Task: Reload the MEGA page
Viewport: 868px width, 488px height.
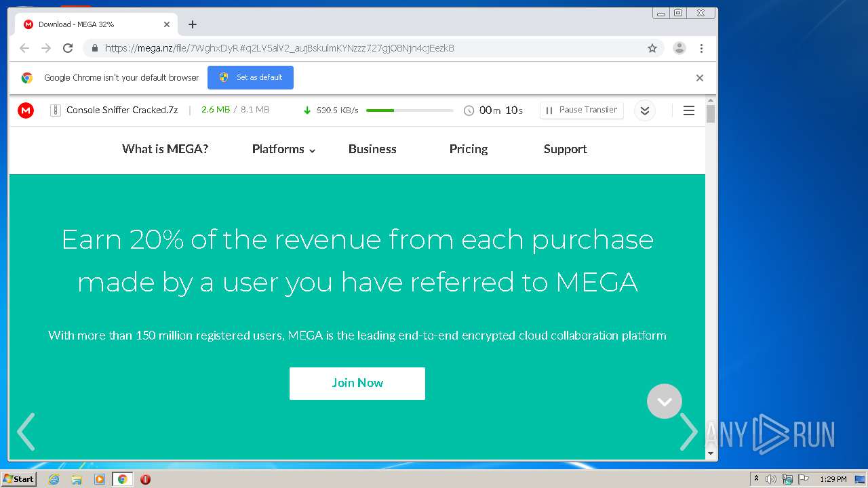Action: (x=68, y=48)
